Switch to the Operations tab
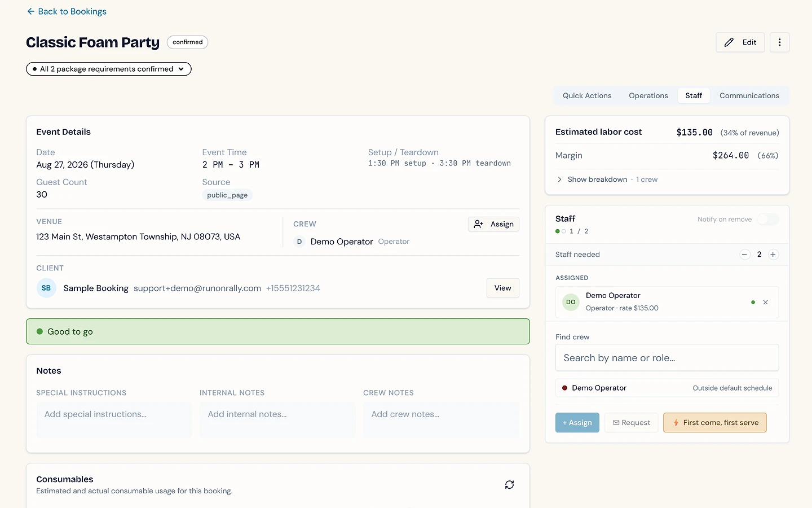812x508 pixels. pyautogui.click(x=648, y=96)
